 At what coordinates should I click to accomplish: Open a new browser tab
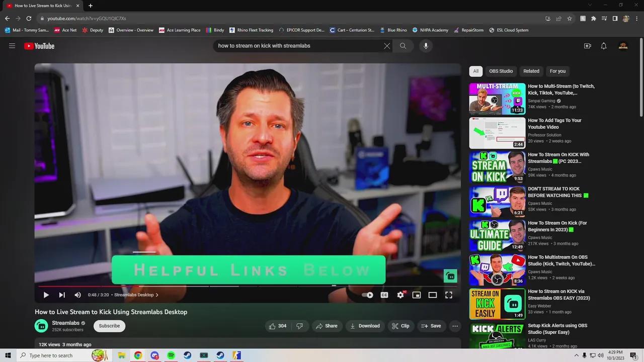[91, 6]
